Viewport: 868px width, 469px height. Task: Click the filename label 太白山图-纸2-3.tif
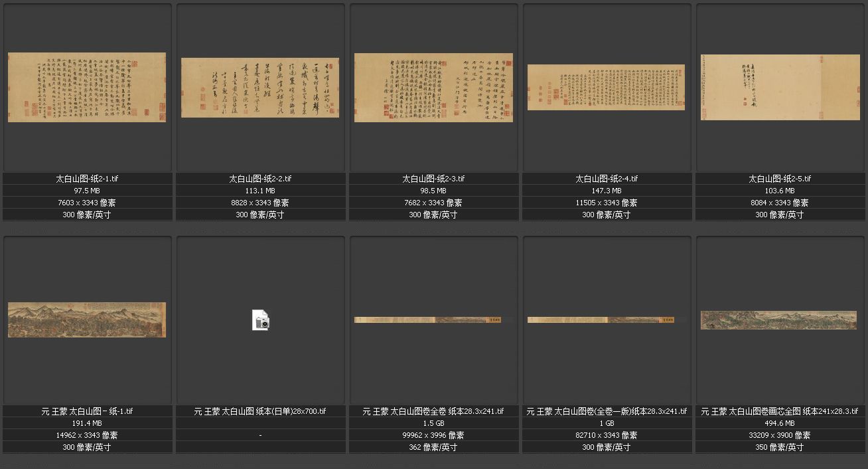pyautogui.click(x=433, y=179)
